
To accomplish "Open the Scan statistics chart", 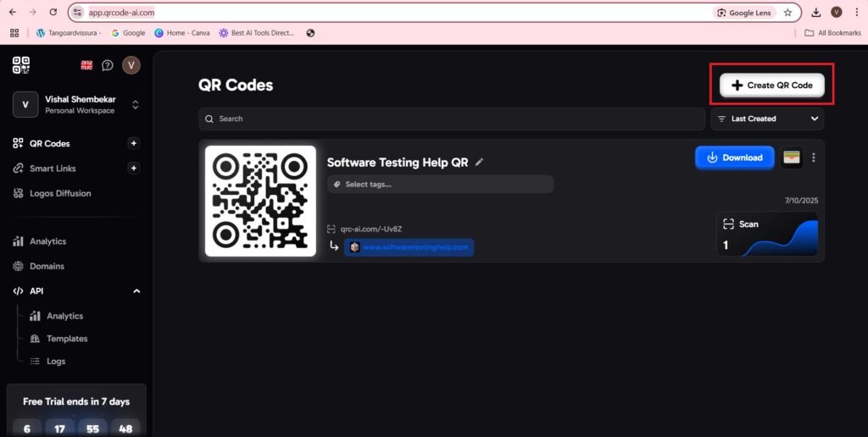I will 766,234.
